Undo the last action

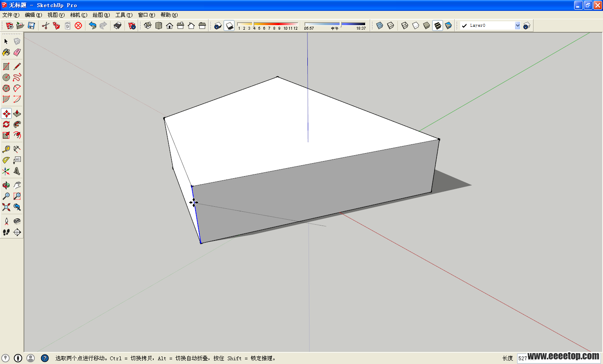(93, 26)
